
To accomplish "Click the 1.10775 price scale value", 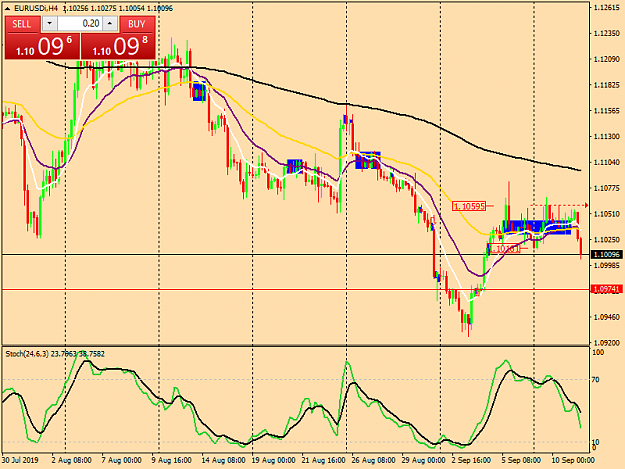I will [607, 188].
